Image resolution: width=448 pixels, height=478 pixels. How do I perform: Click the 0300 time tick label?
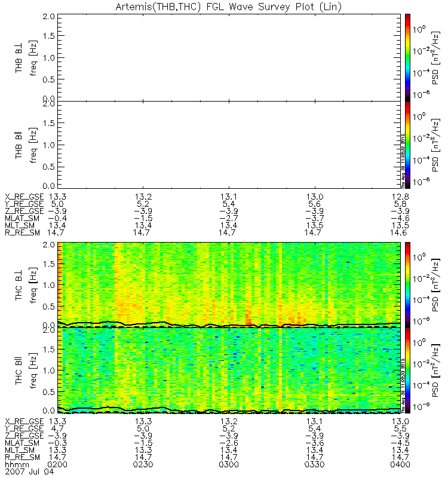coord(229,464)
